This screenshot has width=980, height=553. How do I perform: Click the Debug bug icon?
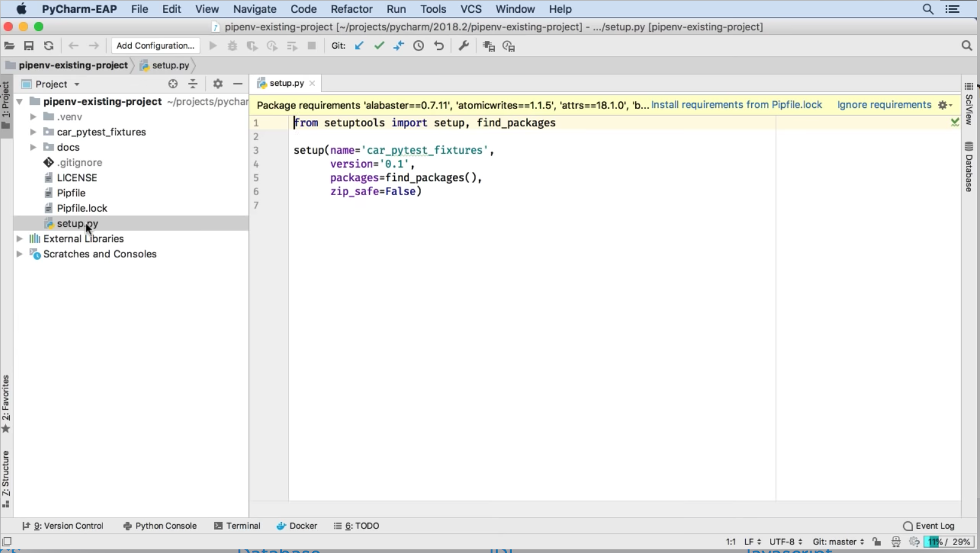tap(232, 46)
